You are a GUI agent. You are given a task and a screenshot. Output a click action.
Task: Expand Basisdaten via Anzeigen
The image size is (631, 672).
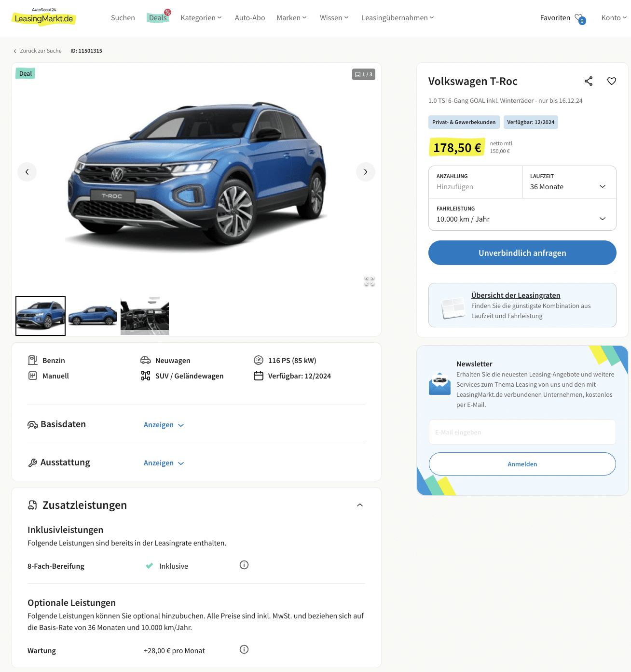pos(164,425)
